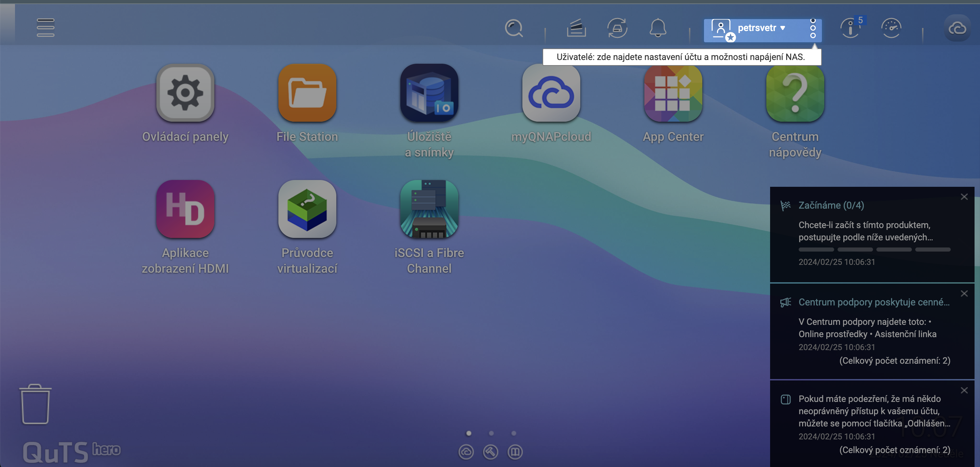Click the first progress bar in Začínáme card
980x467 pixels.
pyautogui.click(x=816, y=249)
